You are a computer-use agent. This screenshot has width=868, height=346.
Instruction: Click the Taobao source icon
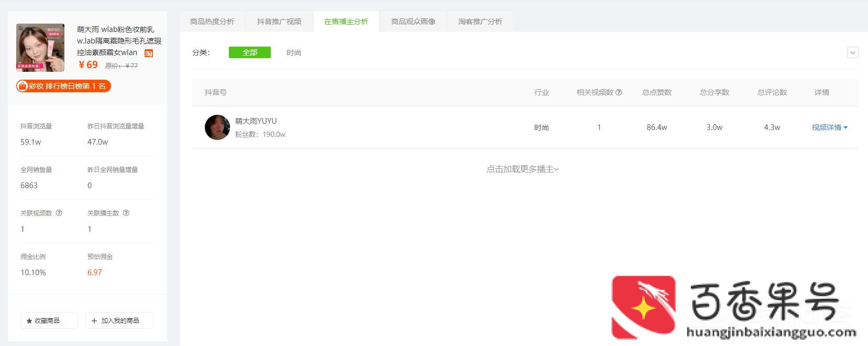[x=149, y=53]
